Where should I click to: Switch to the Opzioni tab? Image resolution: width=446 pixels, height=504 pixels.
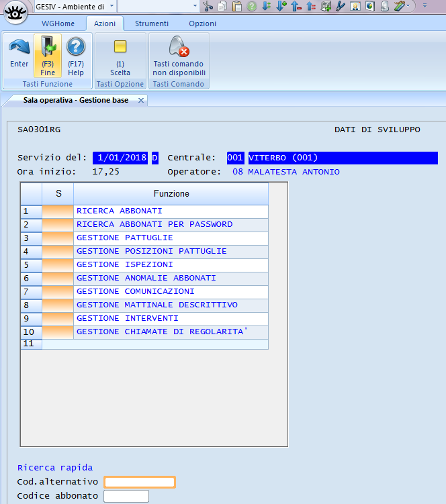coord(202,23)
